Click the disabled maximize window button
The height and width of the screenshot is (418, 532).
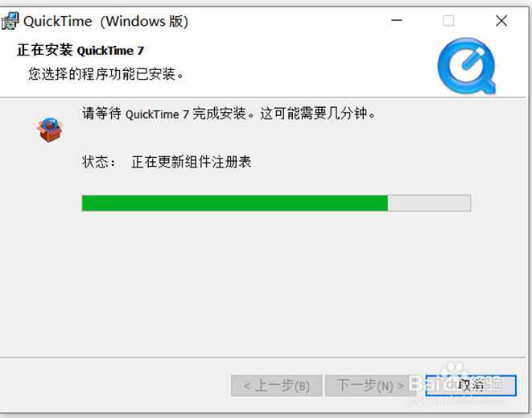tap(448, 21)
